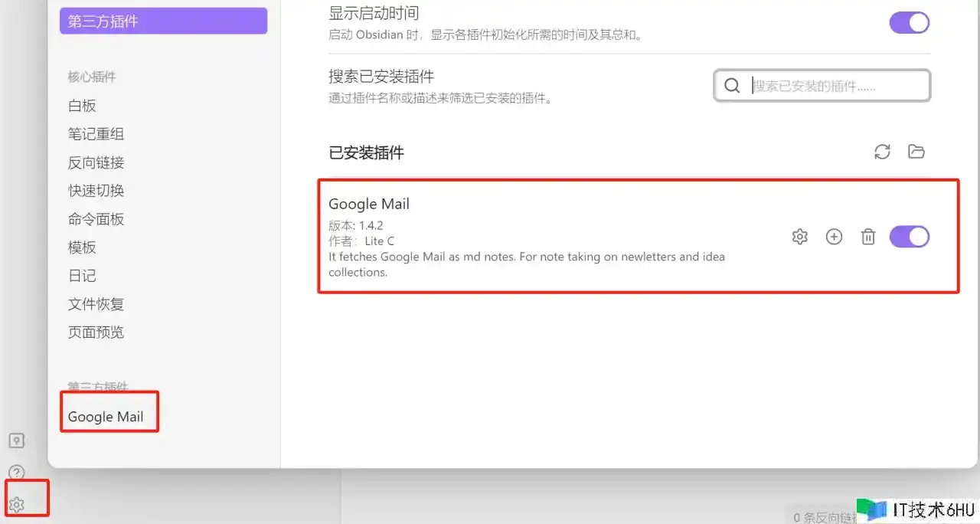This screenshot has width=980, height=524.
Task: Add a hotkey for Google Mail plugin
Action: pyautogui.click(x=834, y=237)
